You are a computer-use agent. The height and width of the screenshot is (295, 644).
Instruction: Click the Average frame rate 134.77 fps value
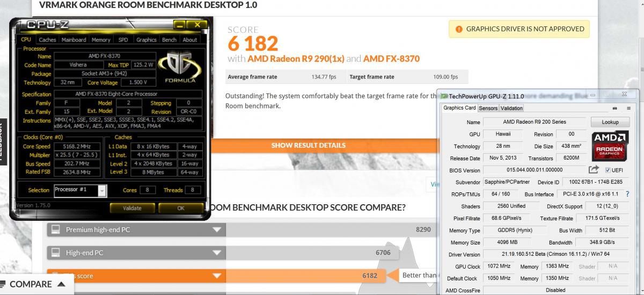tap(324, 77)
